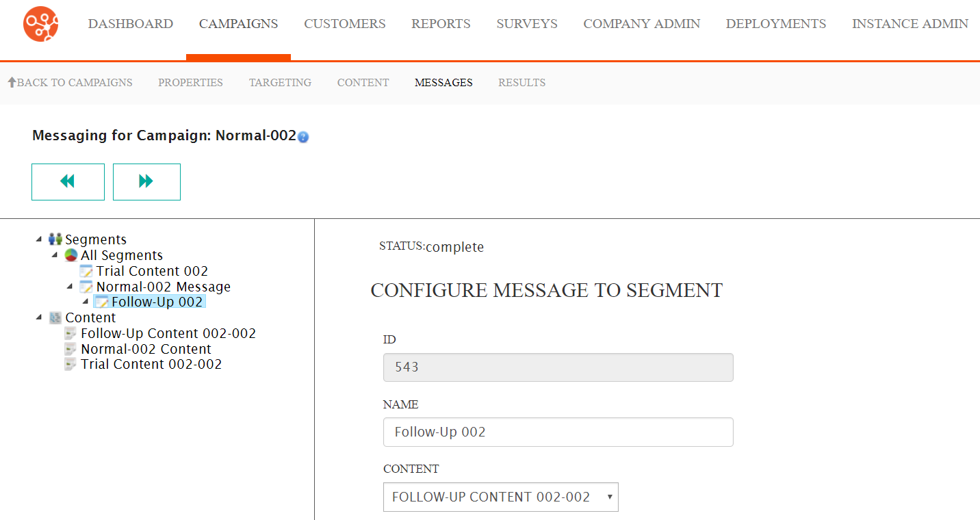This screenshot has width=980, height=520.
Task: Open the Reports menu
Action: point(441,24)
